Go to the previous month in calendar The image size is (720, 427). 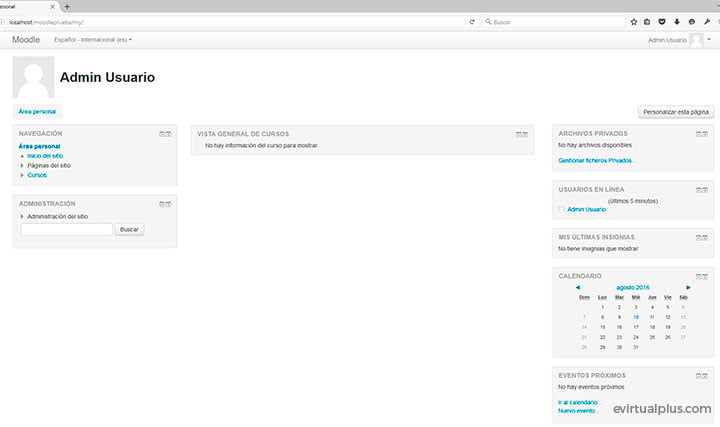tap(578, 287)
